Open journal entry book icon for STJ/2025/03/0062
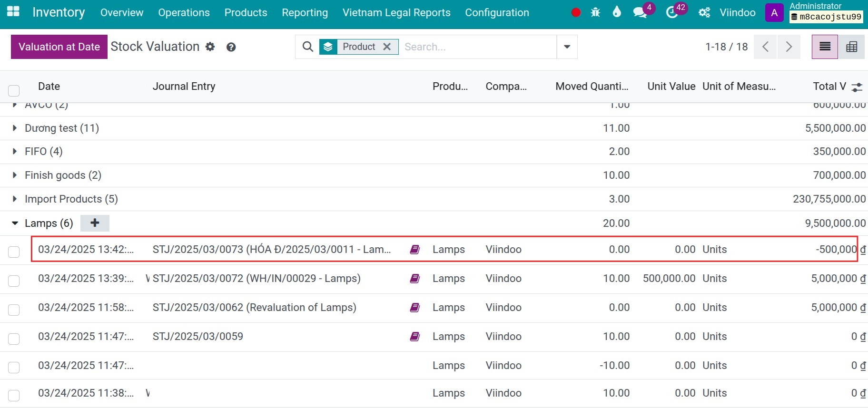The height and width of the screenshot is (408, 868). coord(415,307)
